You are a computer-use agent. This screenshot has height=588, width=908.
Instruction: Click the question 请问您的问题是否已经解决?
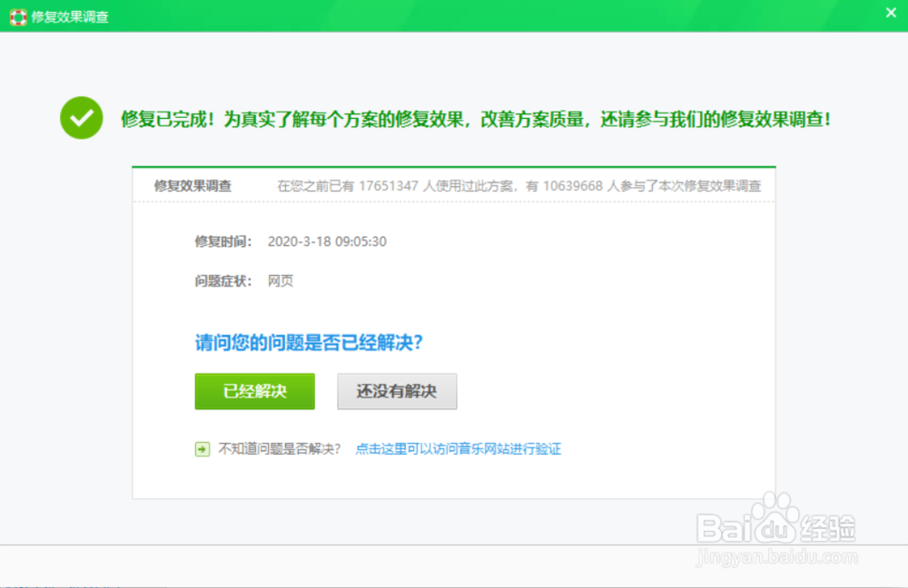pos(310,343)
